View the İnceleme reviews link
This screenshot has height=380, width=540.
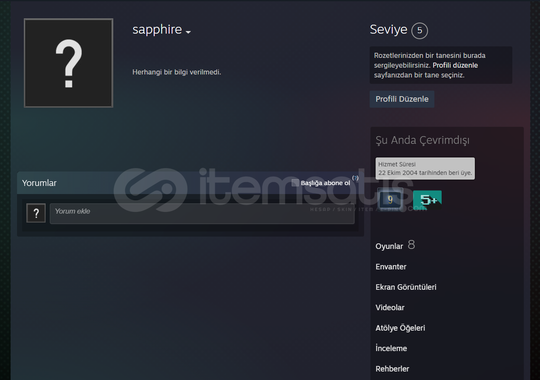[391, 348]
